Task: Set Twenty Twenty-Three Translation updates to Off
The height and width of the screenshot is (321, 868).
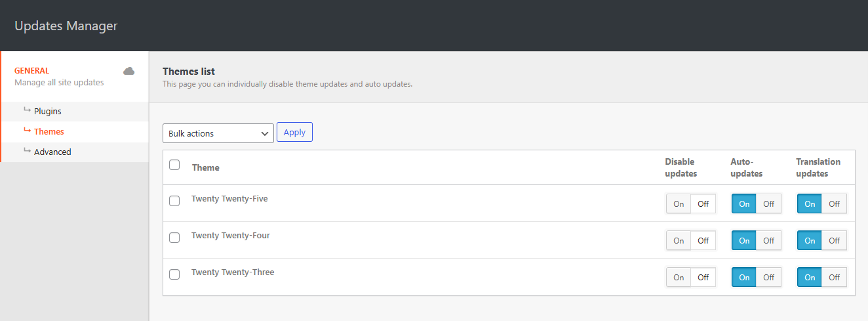Action: click(835, 278)
